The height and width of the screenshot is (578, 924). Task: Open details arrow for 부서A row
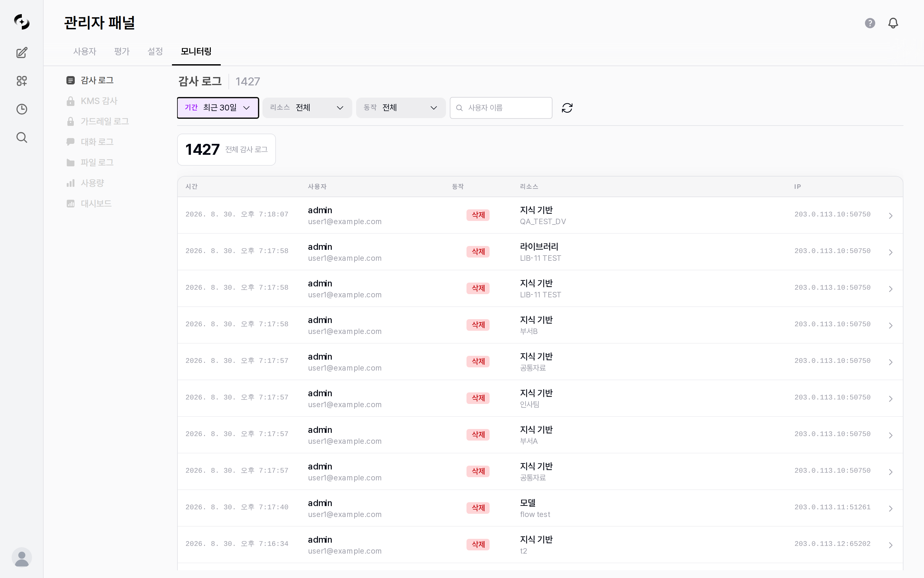coord(890,435)
